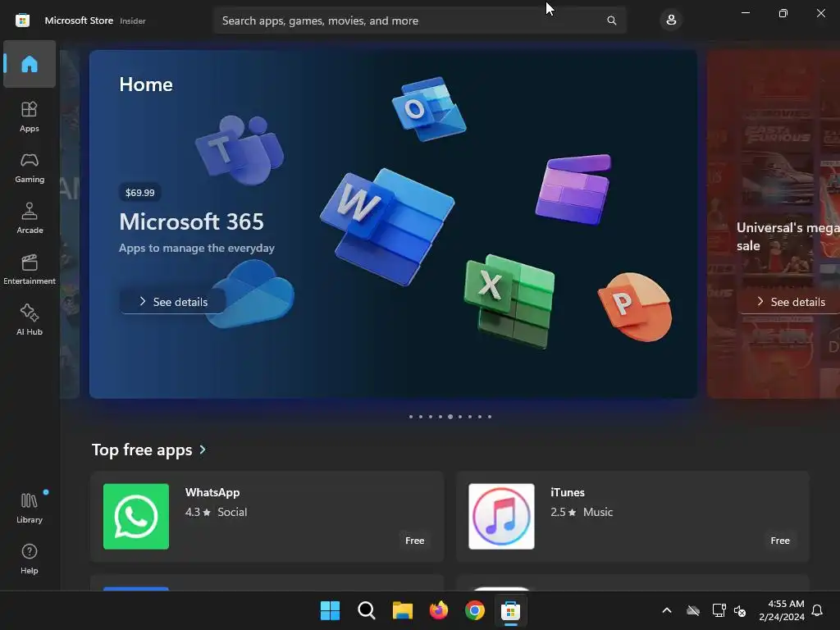Launch Firefox from taskbar
Viewport: 840px width, 630px height.
(x=439, y=610)
